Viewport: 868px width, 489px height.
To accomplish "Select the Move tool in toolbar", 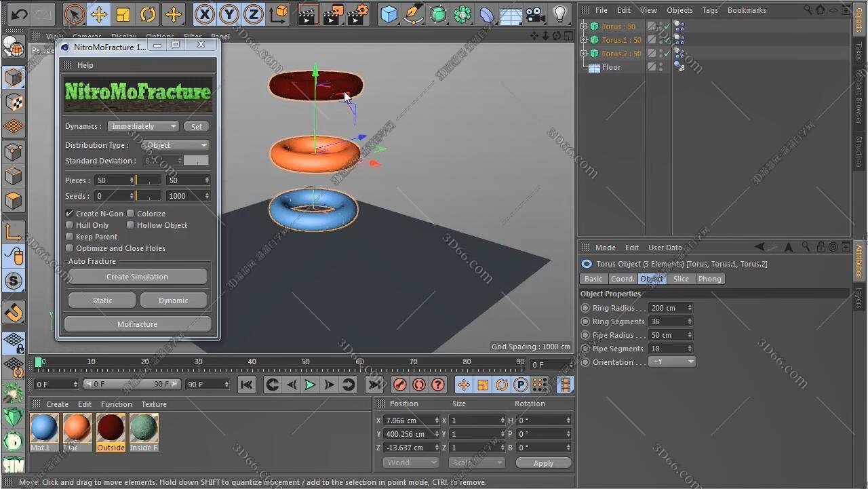I will [99, 14].
